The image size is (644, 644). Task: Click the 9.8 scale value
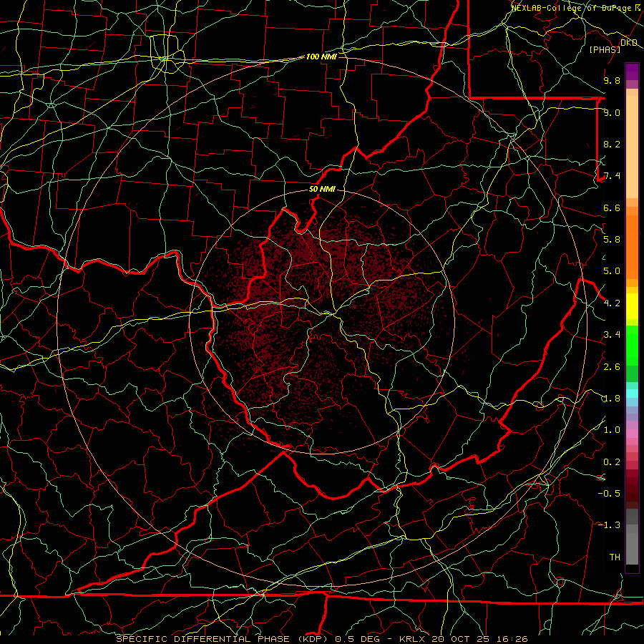point(612,80)
